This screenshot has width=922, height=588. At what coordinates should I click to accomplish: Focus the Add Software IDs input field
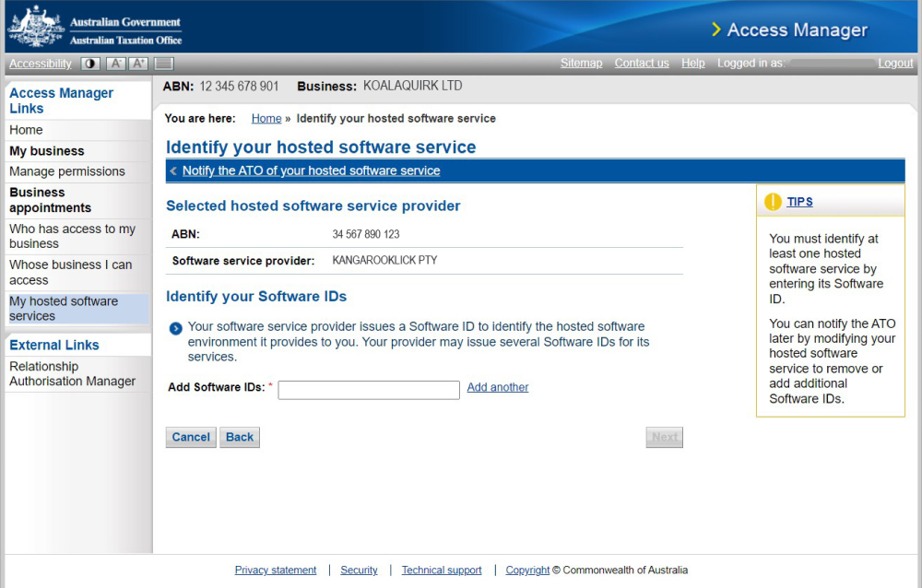(369, 390)
